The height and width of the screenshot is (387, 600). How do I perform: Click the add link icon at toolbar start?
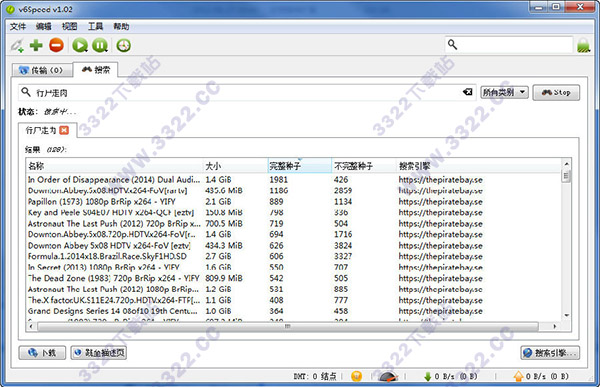[17, 45]
